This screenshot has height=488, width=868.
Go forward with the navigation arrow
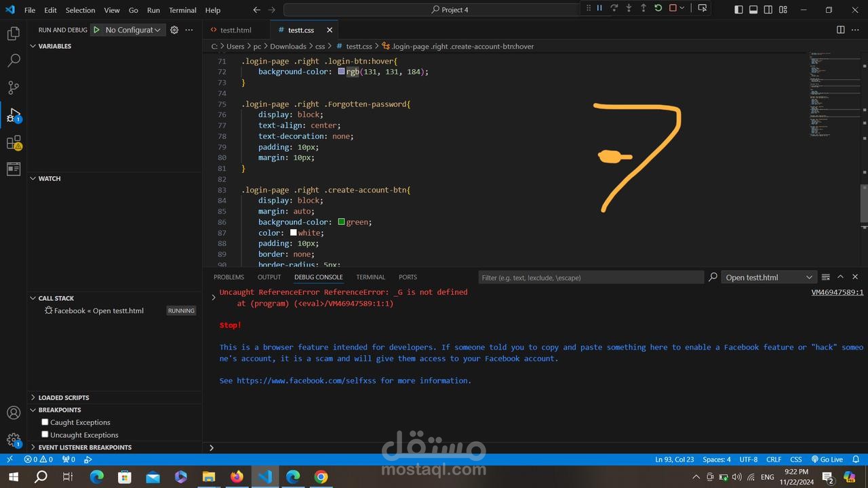(x=272, y=9)
